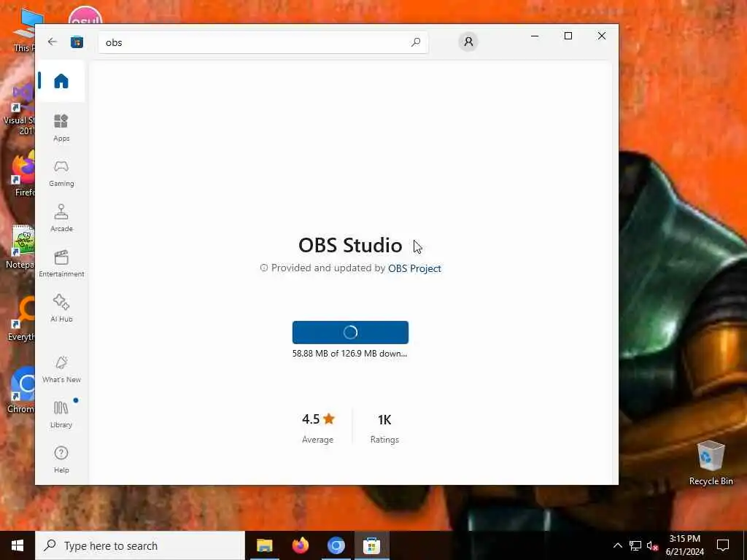Screen dimensions: 747x560
Task: Click the 58.88 MB of 126.9 MB download text
Action: pyautogui.click(x=349, y=354)
